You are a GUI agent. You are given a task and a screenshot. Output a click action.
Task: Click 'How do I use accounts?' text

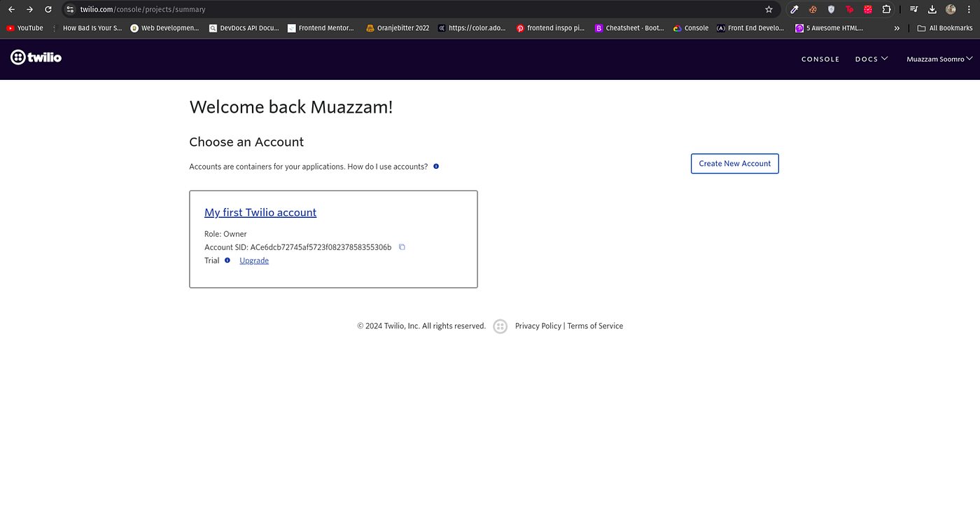click(x=387, y=167)
